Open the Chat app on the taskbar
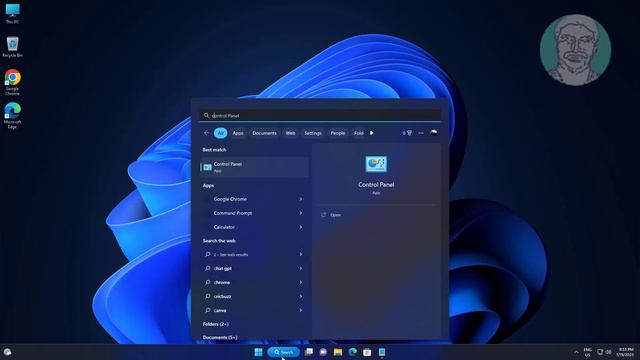The width and height of the screenshot is (640, 360). pos(323,352)
